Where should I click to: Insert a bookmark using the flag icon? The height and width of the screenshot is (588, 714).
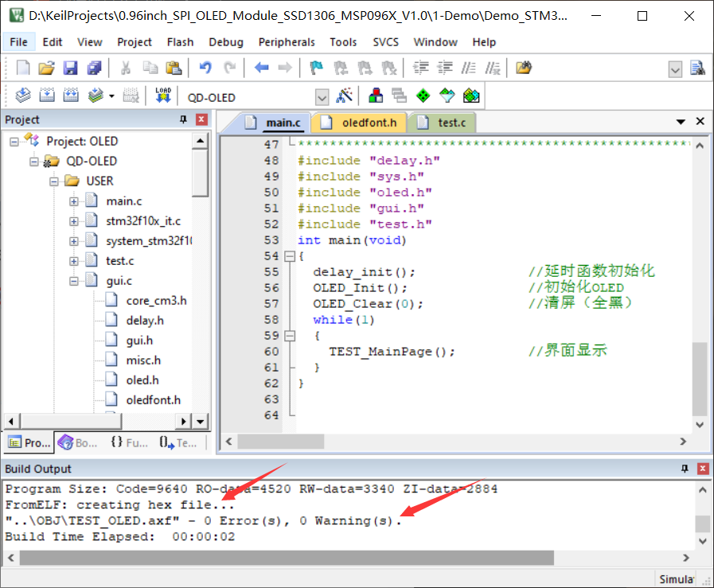[316, 68]
